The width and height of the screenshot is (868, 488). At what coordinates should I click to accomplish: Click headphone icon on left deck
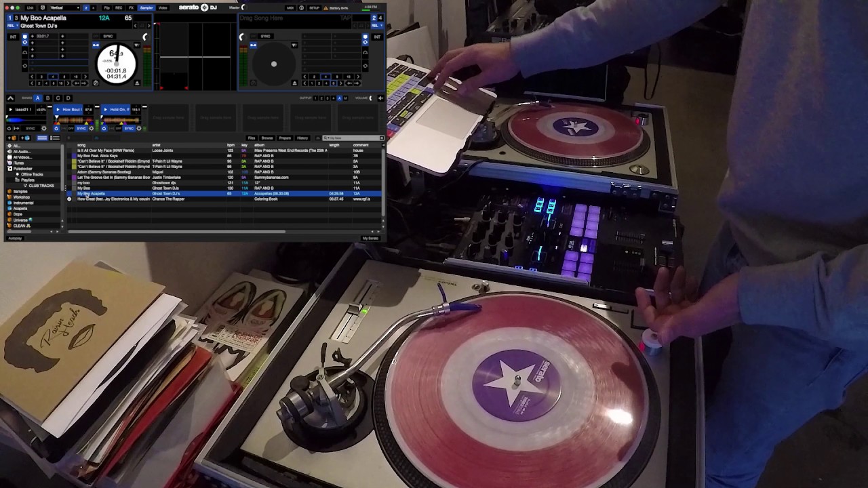tap(24, 53)
